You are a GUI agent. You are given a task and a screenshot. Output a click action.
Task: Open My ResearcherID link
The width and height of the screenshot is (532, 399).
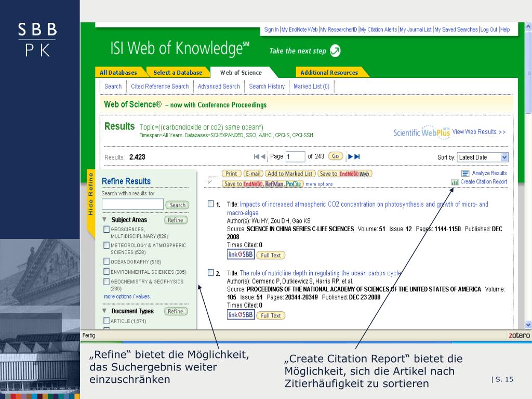(339, 30)
